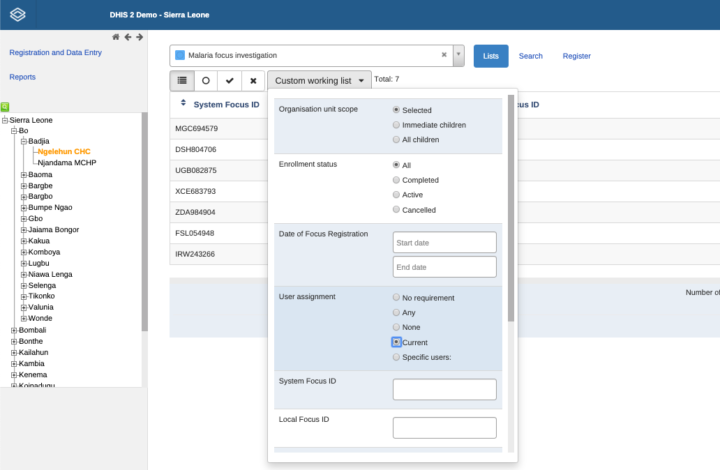Select 'Current' user assignment radio
This screenshot has height=470, width=720.
pyautogui.click(x=396, y=342)
